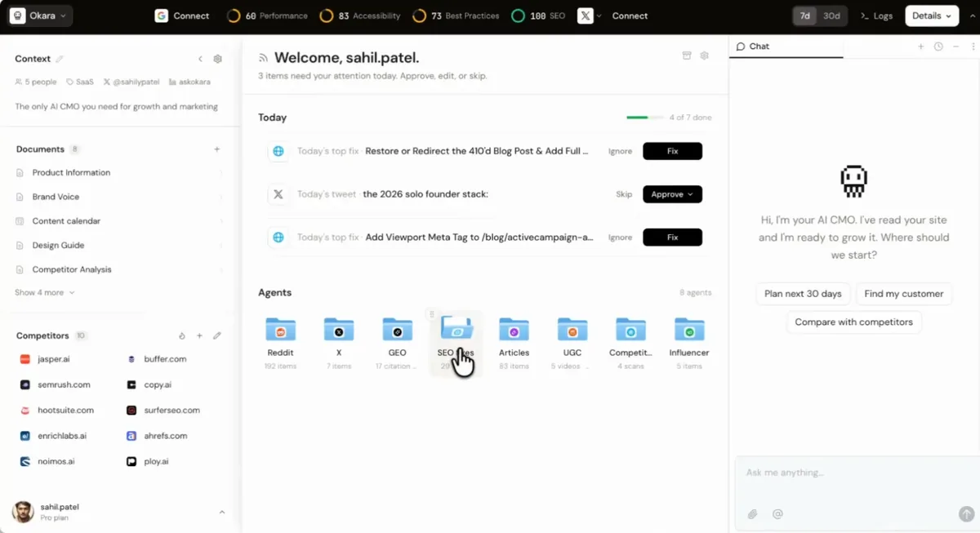Start a new chat with plus icon

pyautogui.click(x=921, y=47)
